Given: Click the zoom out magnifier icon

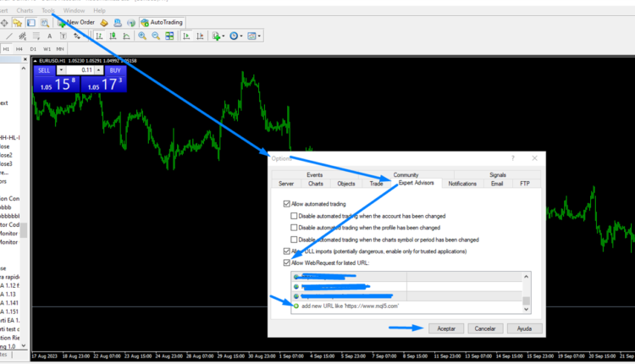Looking at the screenshot, I should pos(156,36).
